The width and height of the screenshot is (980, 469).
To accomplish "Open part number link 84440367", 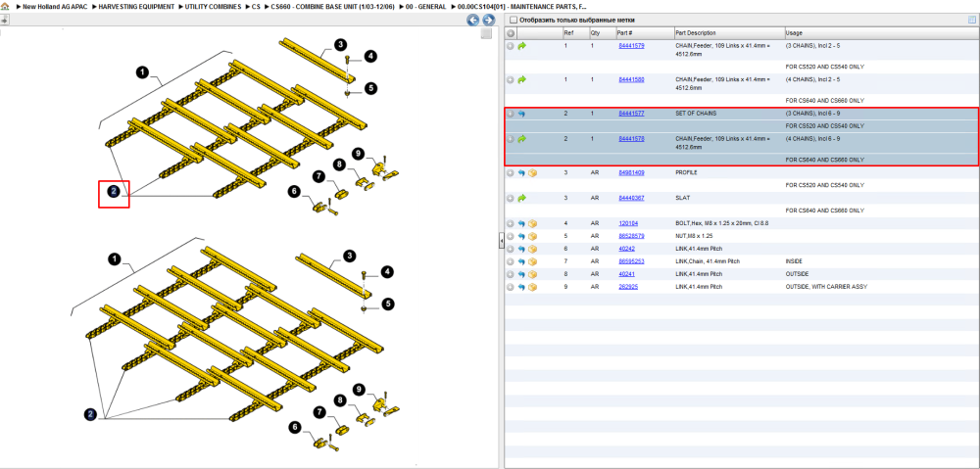I will [x=631, y=198].
